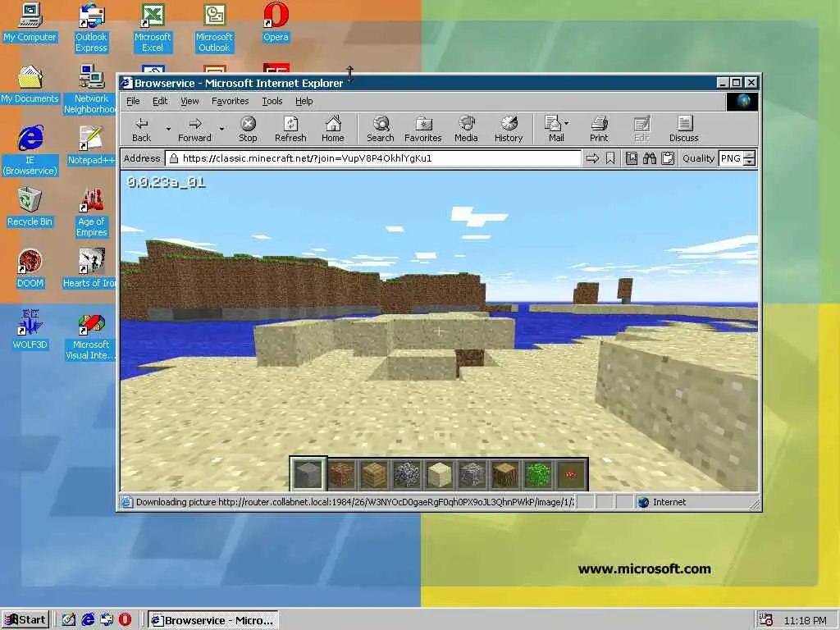
Task: Open the Mail button dropdown arrow
Action: click(567, 123)
